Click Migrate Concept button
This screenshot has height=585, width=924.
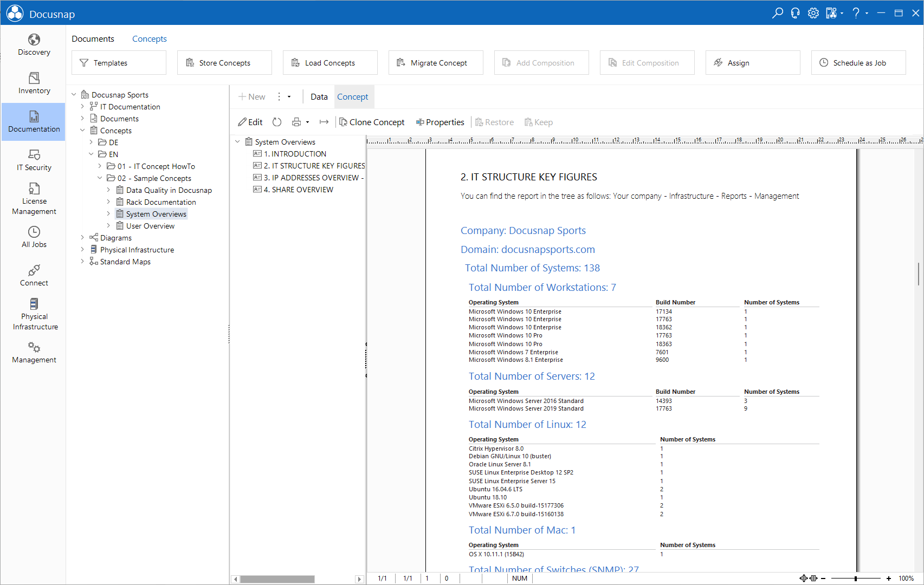(436, 63)
